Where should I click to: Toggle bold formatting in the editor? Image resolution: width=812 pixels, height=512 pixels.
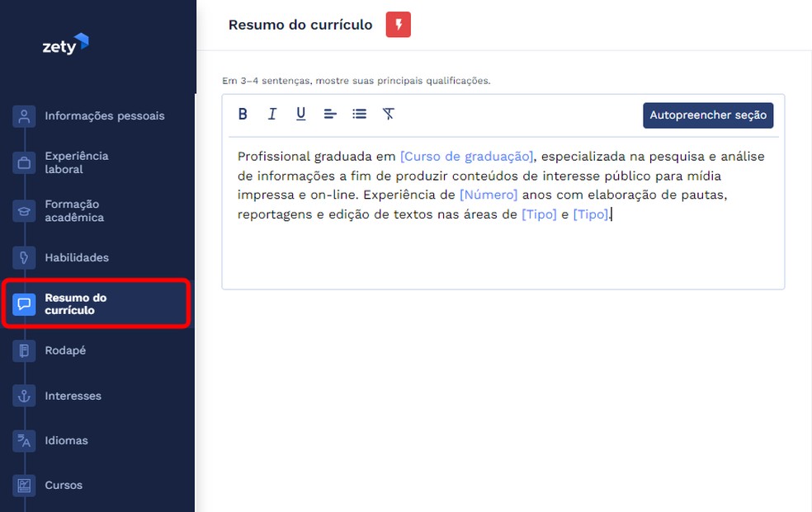pyautogui.click(x=243, y=114)
